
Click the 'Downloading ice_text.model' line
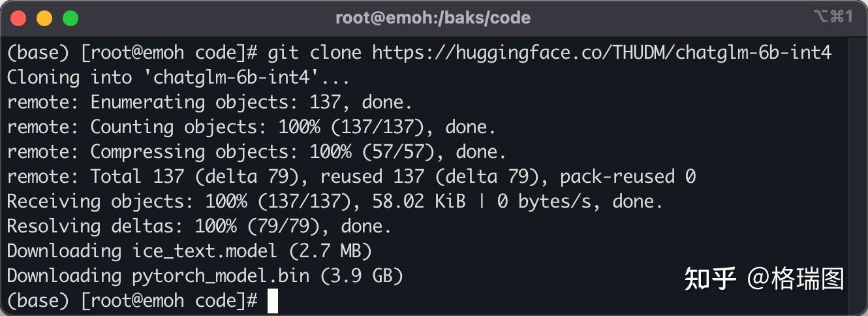[x=189, y=251]
